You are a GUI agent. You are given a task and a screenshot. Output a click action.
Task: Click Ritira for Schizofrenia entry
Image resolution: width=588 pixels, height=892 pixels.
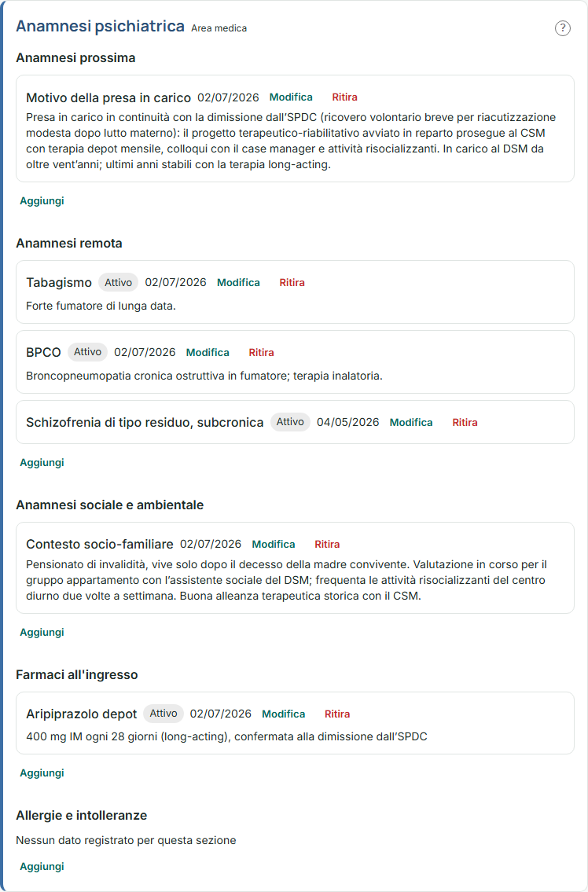(465, 423)
